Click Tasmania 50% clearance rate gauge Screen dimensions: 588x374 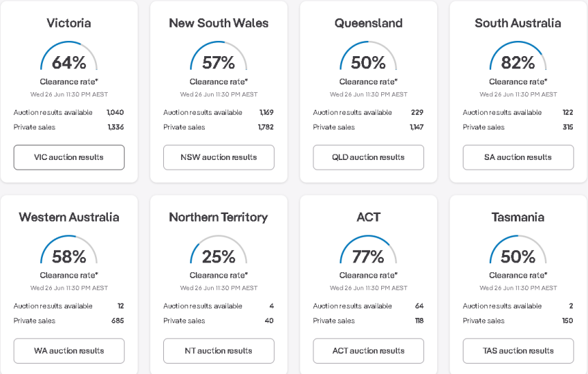(x=518, y=250)
